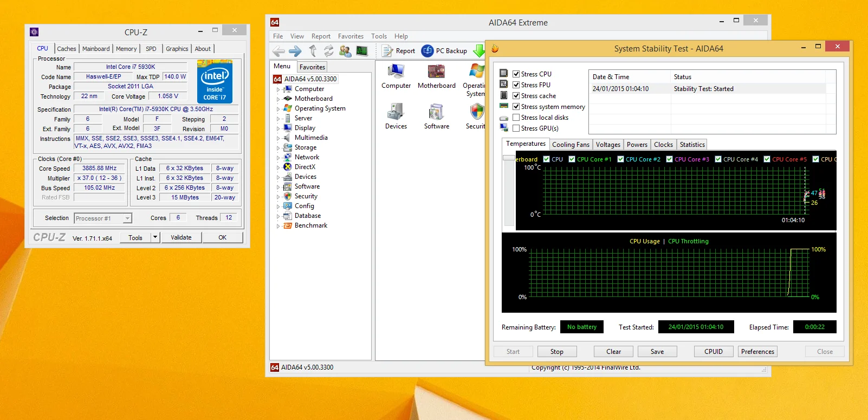Click the CPU-Z title bar app icon

click(34, 32)
